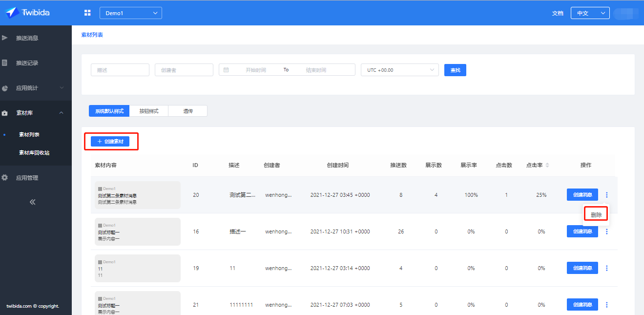Viewport: 644px width, 315px height.
Task: Select 素材列表 submenu item
Action: [x=29, y=134]
